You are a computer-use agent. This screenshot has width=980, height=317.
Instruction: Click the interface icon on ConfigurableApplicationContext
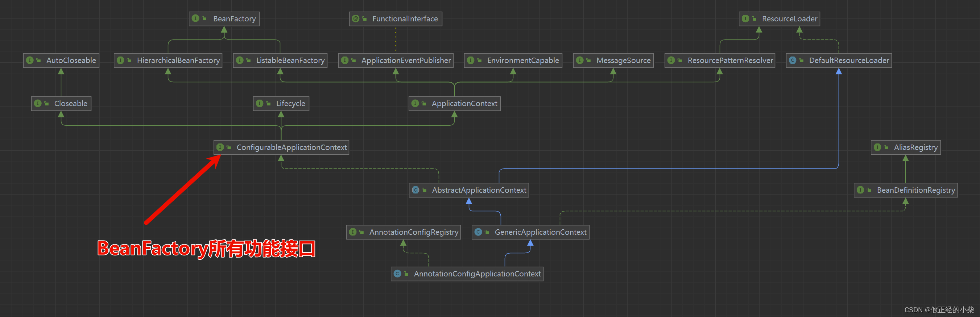pyautogui.click(x=220, y=147)
